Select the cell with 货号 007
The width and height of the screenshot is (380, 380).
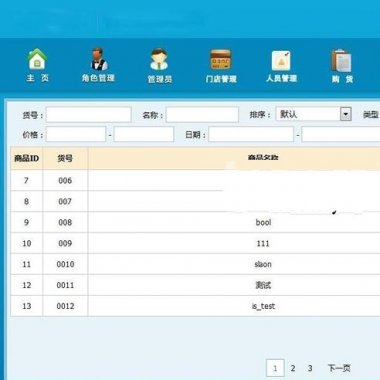[65, 201]
